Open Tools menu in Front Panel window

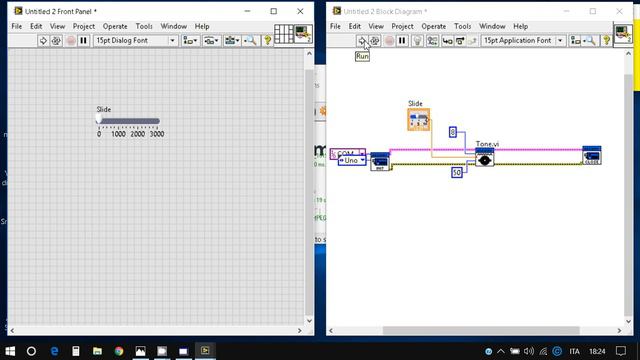(144, 26)
